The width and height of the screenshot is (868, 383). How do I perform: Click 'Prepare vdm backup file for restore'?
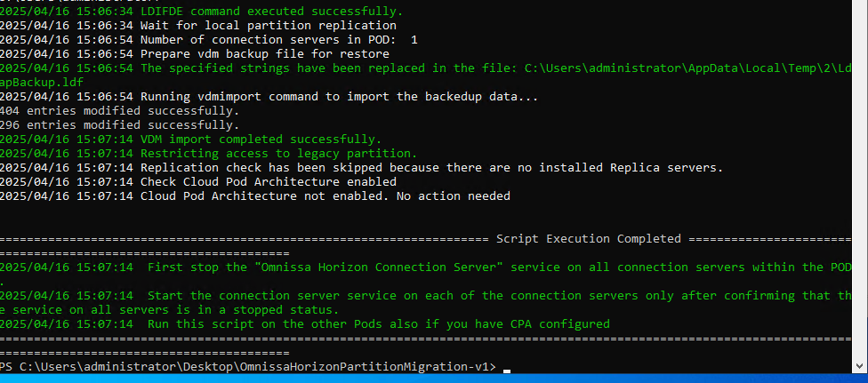[265, 54]
